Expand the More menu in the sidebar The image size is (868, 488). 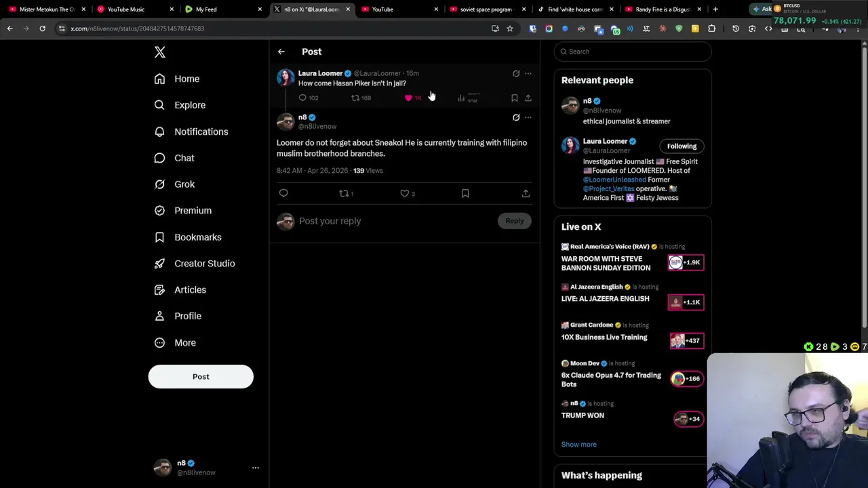pyautogui.click(x=175, y=342)
